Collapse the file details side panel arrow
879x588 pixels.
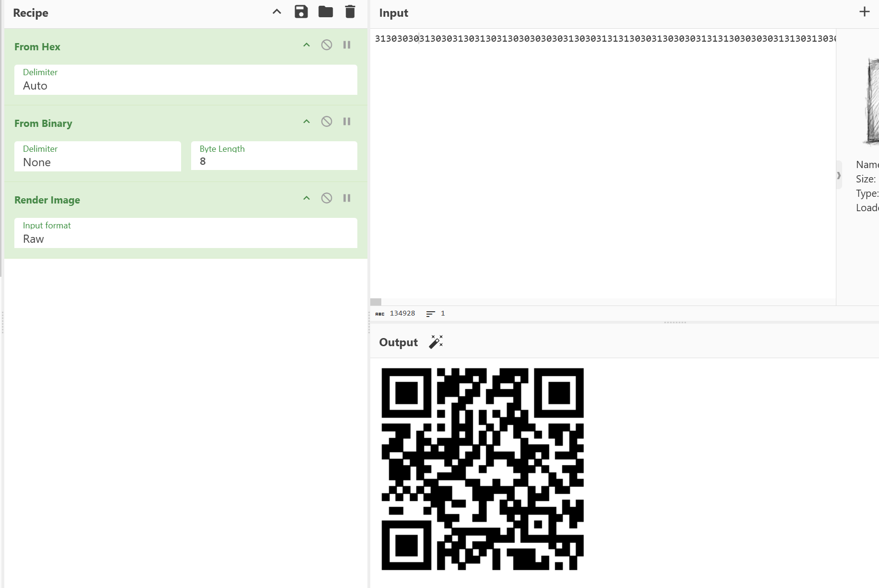(839, 175)
